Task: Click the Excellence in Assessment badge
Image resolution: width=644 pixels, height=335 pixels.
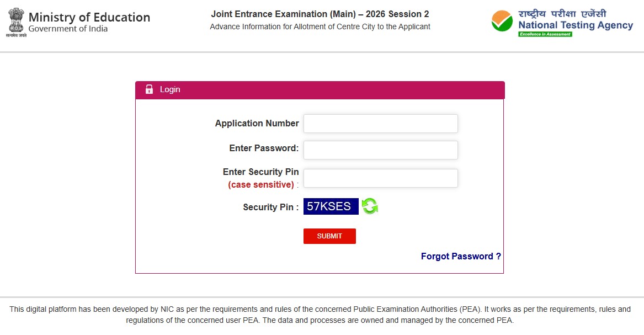Action: [x=546, y=33]
